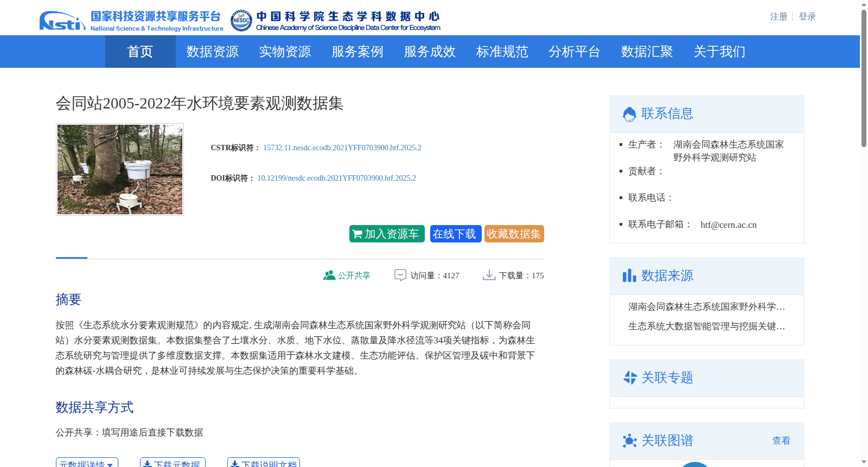Viewport: 868px width, 467px height.
Task: Expand the 元数据详情 dropdown
Action: pyautogui.click(x=87, y=463)
